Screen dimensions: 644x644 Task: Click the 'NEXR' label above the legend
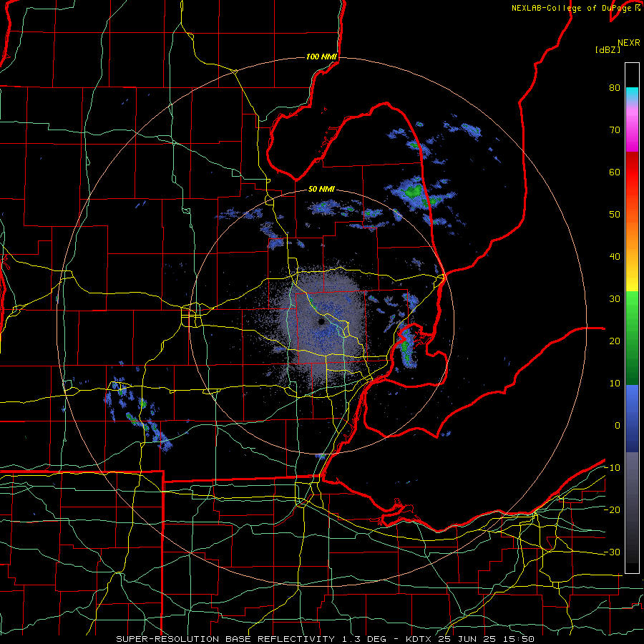point(629,43)
